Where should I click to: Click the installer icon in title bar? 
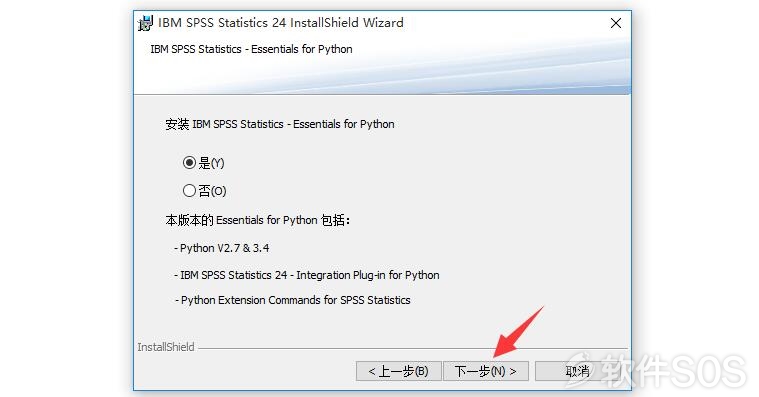(145, 23)
